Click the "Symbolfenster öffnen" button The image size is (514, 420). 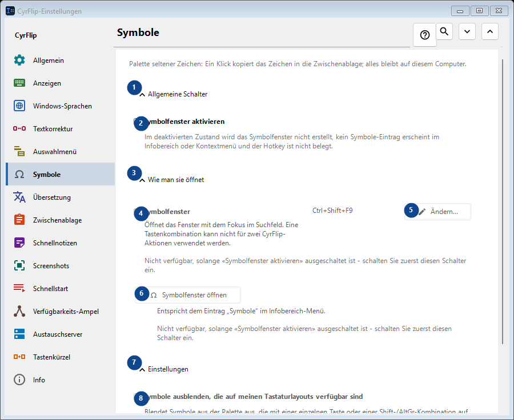tap(188, 295)
